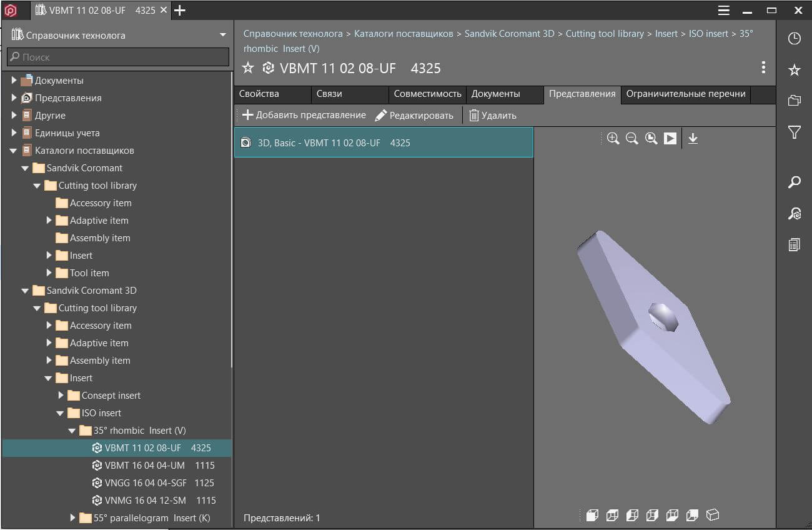Switch to the Совместимость tab
Screen dimensions: 812x530
click(x=427, y=94)
